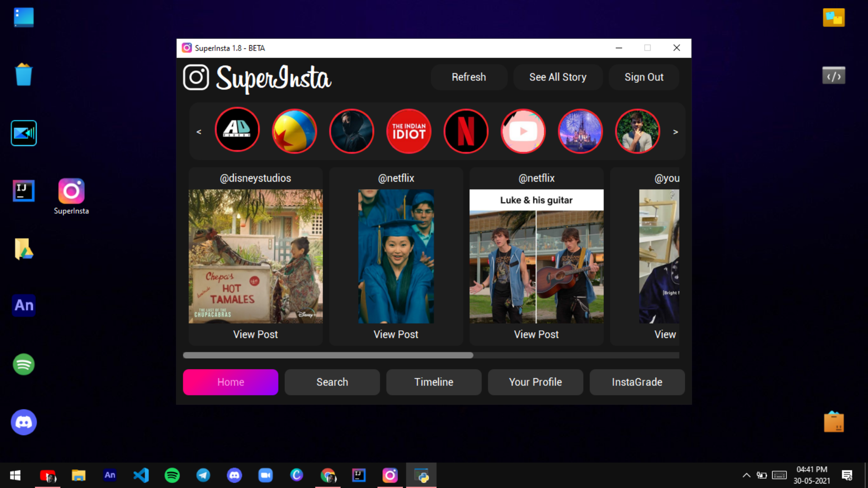Open the InstaGrade tab
Screen dimensions: 868x488
[x=637, y=382]
